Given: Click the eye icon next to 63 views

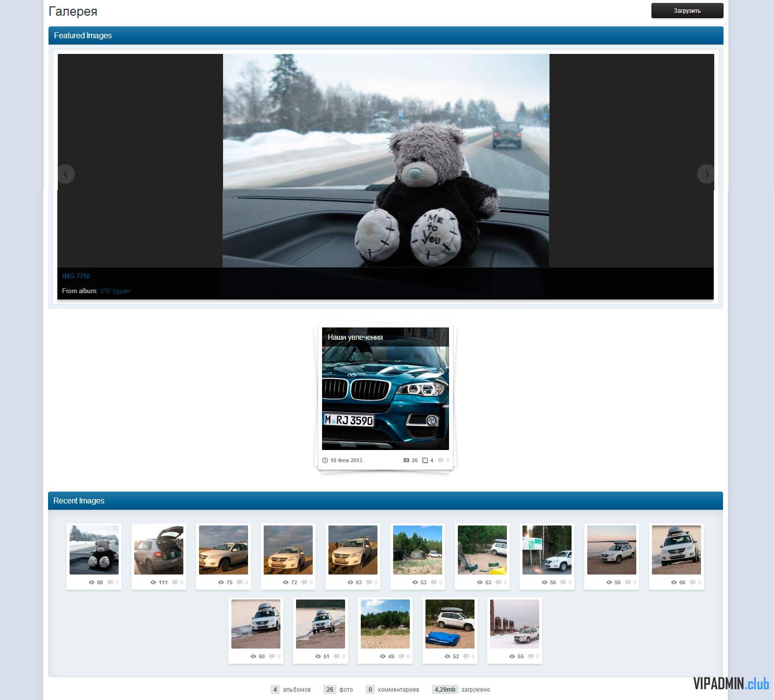Looking at the screenshot, I should tap(350, 582).
